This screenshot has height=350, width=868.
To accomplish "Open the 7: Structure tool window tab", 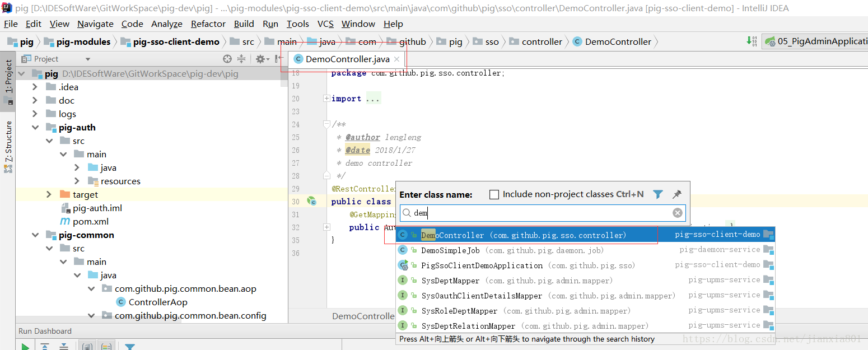I will click(8, 147).
